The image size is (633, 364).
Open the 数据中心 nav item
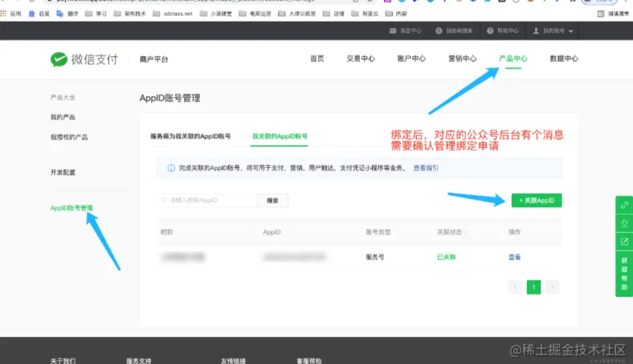pos(564,59)
